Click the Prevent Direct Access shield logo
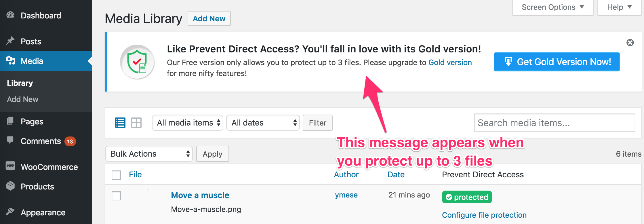 tap(137, 62)
